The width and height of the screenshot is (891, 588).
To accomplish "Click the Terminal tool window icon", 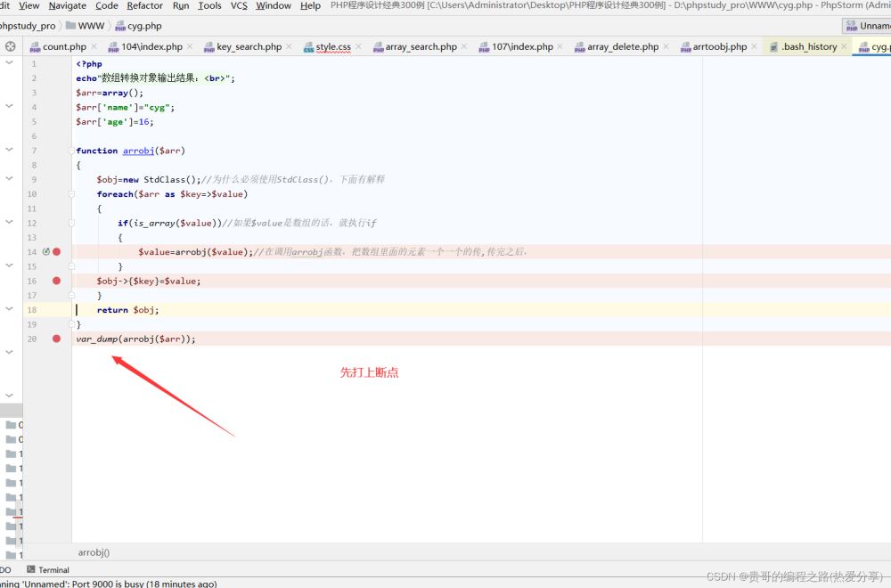I will click(31, 569).
